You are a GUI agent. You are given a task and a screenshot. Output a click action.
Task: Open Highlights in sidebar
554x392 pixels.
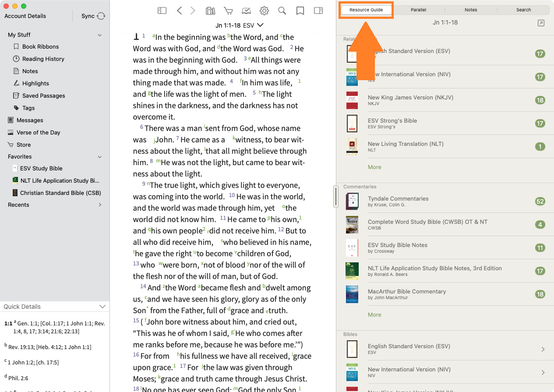35,83
